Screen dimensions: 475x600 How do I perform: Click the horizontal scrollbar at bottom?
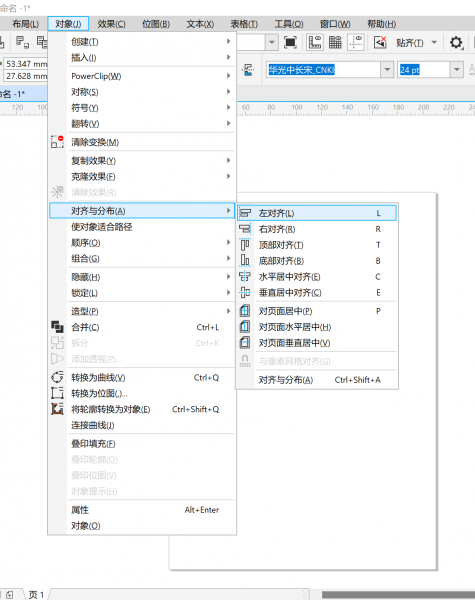(x=398, y=595)
